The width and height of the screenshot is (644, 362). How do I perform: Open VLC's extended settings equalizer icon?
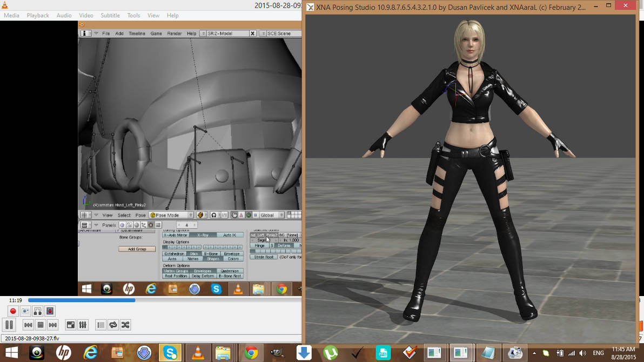tap(83, 324)
